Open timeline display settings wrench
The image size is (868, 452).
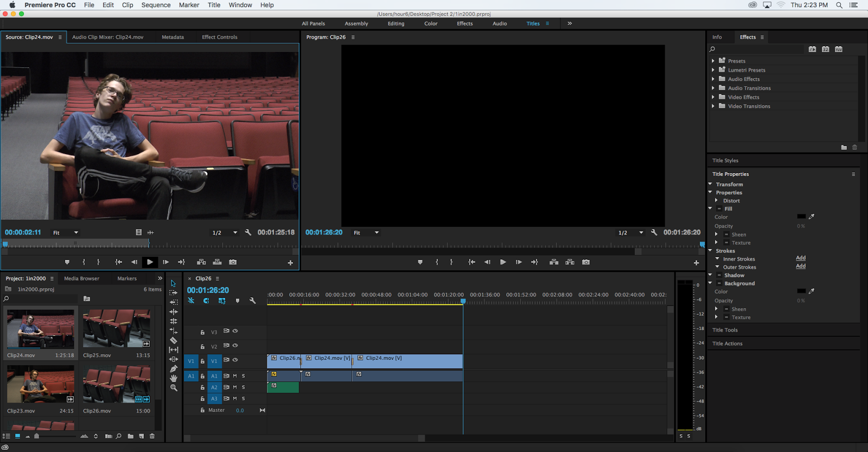click(x=252, y=301)
